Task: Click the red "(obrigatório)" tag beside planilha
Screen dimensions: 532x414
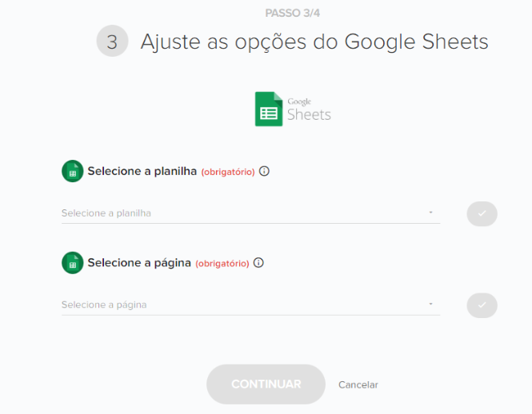Action: tap(228, 172)
